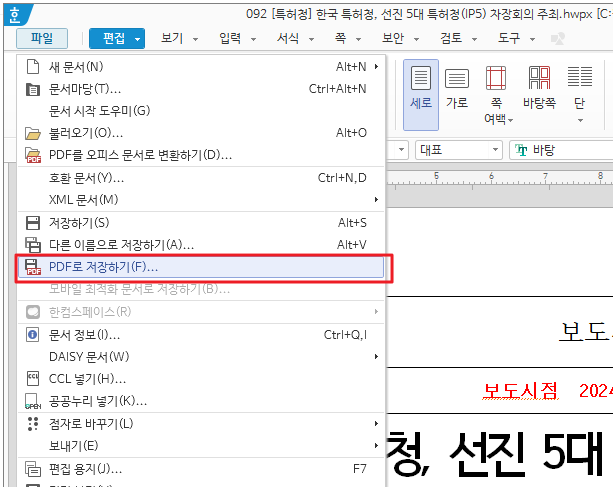This screenshot has width=613, height=487.
Task: Open the 서식 menu
Action: 288,38
